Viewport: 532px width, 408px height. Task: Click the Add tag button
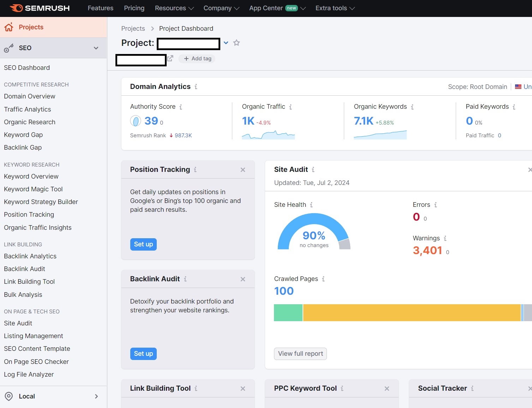tap(197, 59)
